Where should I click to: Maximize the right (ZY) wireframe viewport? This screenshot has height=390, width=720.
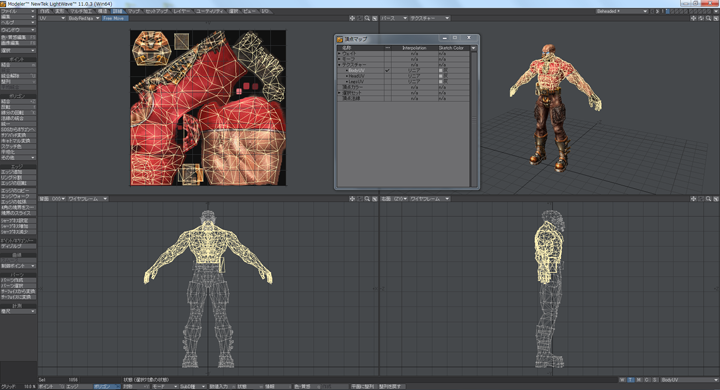(x=716, y=199)
